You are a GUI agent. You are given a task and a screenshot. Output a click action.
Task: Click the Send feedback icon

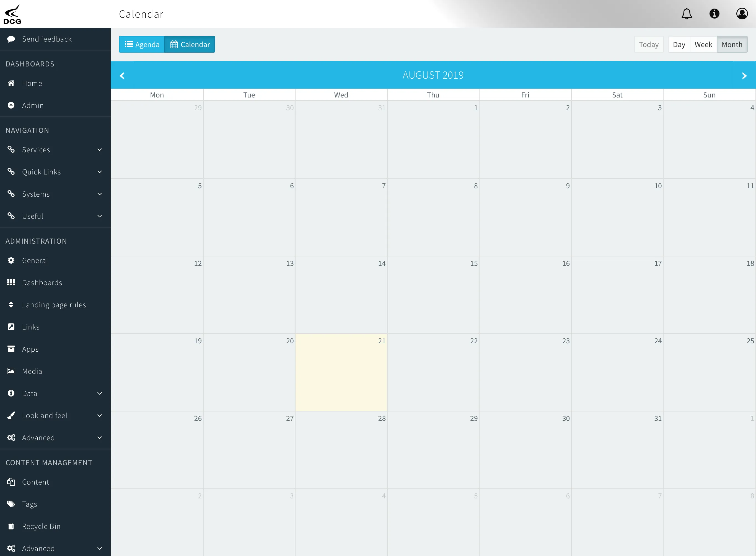[x=12, y=39]
